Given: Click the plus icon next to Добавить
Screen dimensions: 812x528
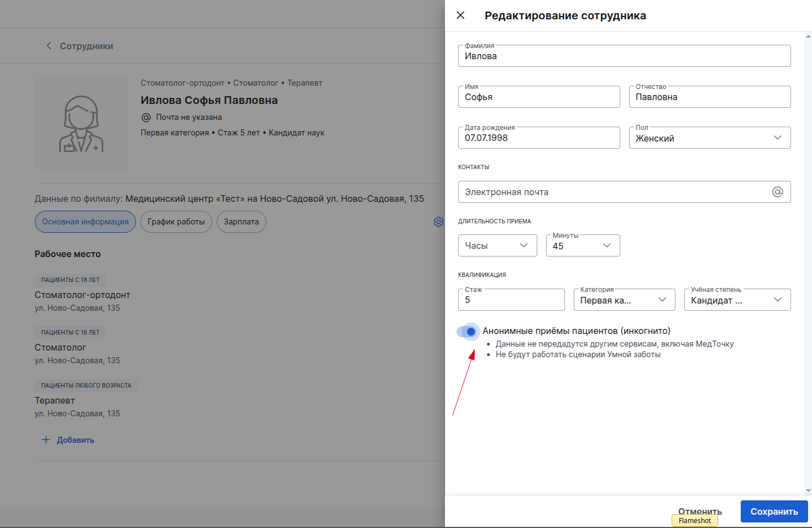Looking at the screenshot, I should (x=46, y=440).
